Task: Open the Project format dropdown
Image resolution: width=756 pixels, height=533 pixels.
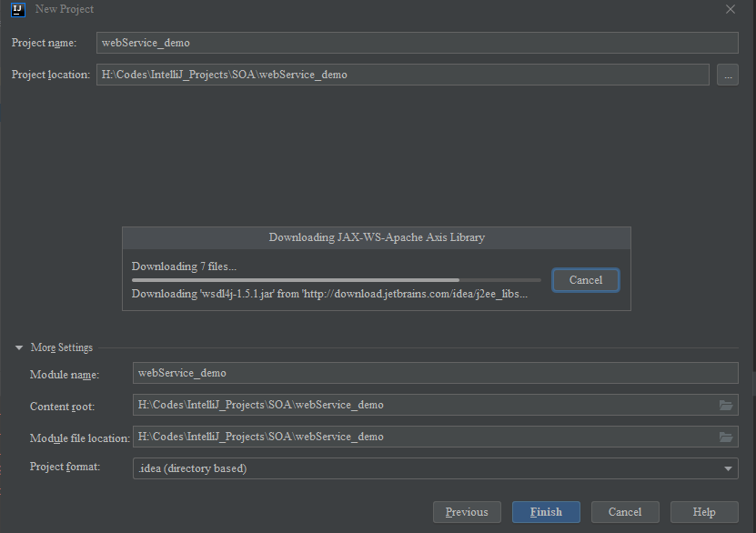Action: [436, 468]
